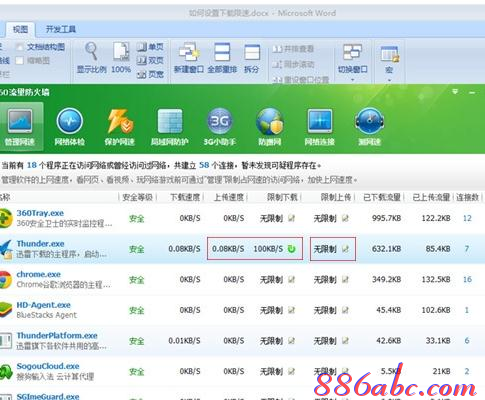Sort by the 连接数 column header

pyautogui.click(x=467, y=197)
